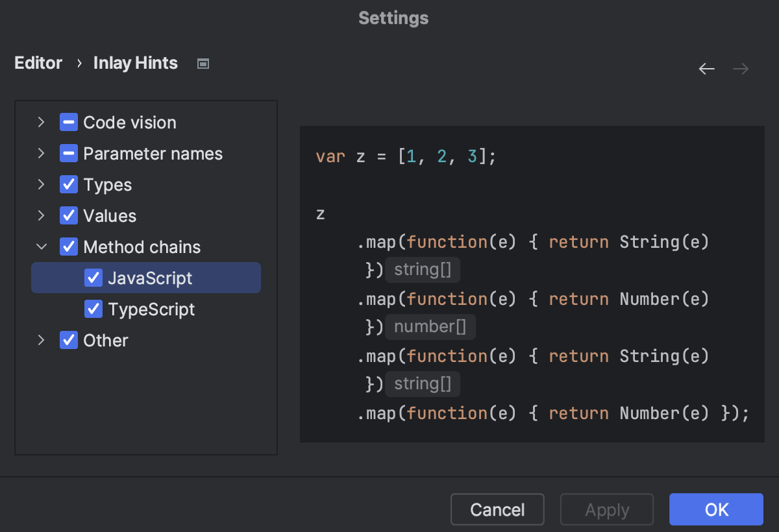Viewport: 779px width, 532px height.
Task: Expand the Other hints section
Action: coord(41,340)
